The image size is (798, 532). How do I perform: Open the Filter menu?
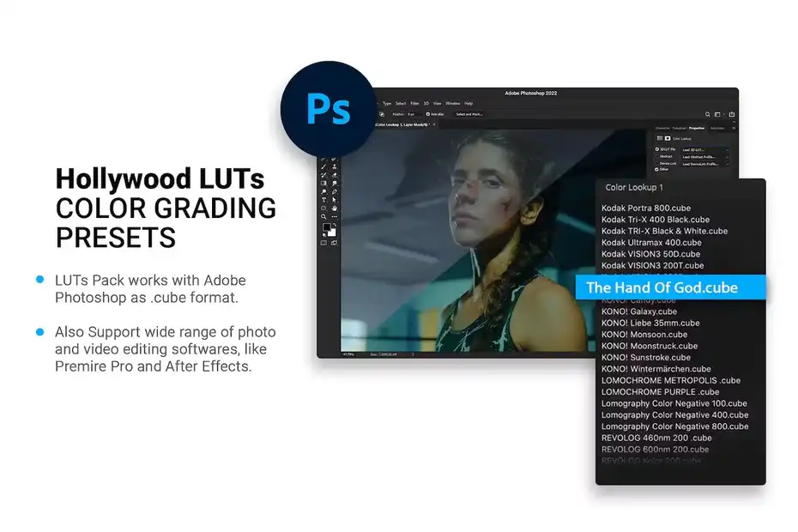(x=414, y=103)
